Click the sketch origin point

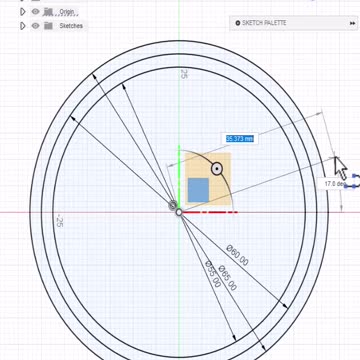[179, 212]
